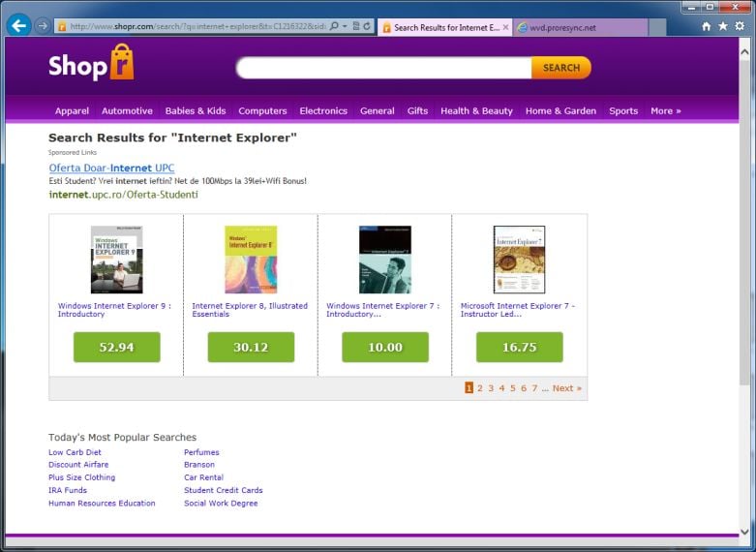Close the Search Results tab
Viewport: 756px width, 552px height.
click(505, 27)
